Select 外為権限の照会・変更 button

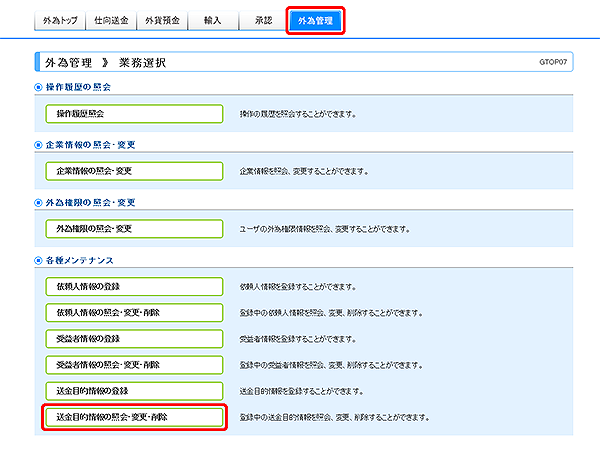(133, 229)
